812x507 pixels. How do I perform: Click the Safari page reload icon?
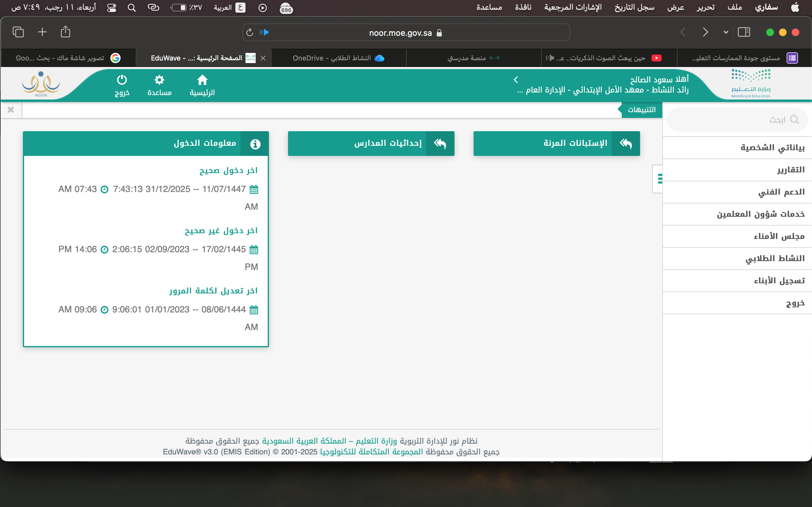[x=250, y=33]
